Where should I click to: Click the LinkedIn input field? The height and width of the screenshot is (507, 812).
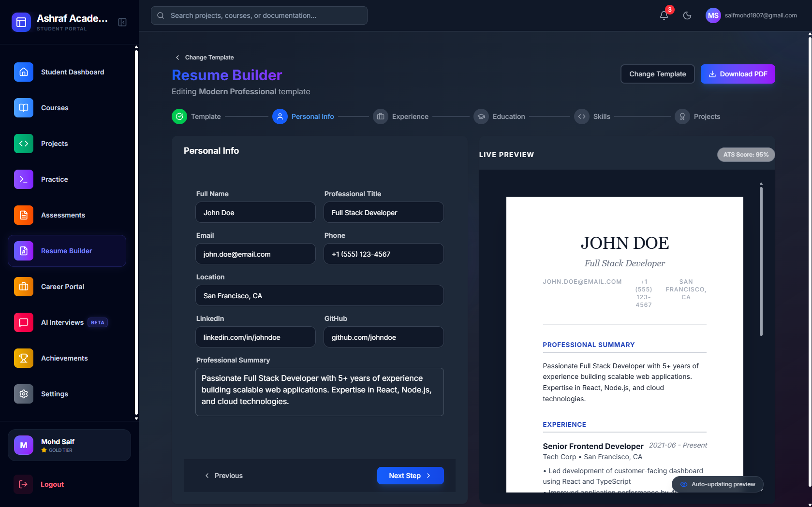(x=255, y=337)
